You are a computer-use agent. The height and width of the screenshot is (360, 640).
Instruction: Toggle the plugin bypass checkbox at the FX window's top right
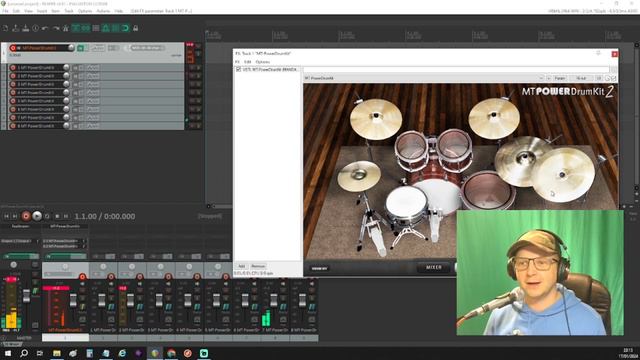pos(613,78)
